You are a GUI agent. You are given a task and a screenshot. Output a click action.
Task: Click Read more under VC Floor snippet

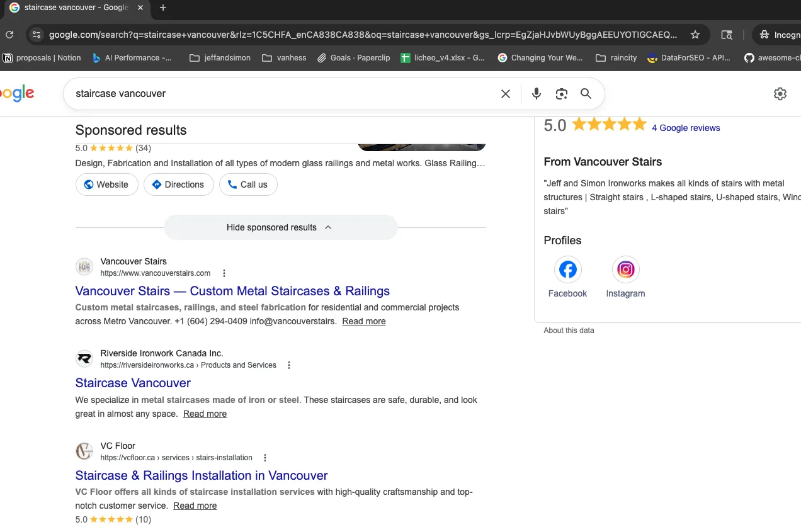(195, 506)
